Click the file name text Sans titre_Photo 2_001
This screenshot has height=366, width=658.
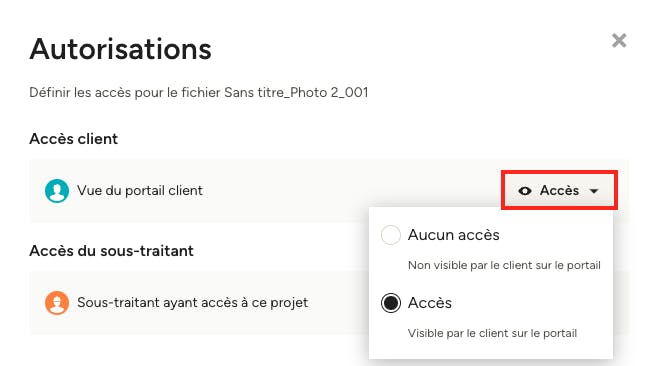tap(296, 92)
